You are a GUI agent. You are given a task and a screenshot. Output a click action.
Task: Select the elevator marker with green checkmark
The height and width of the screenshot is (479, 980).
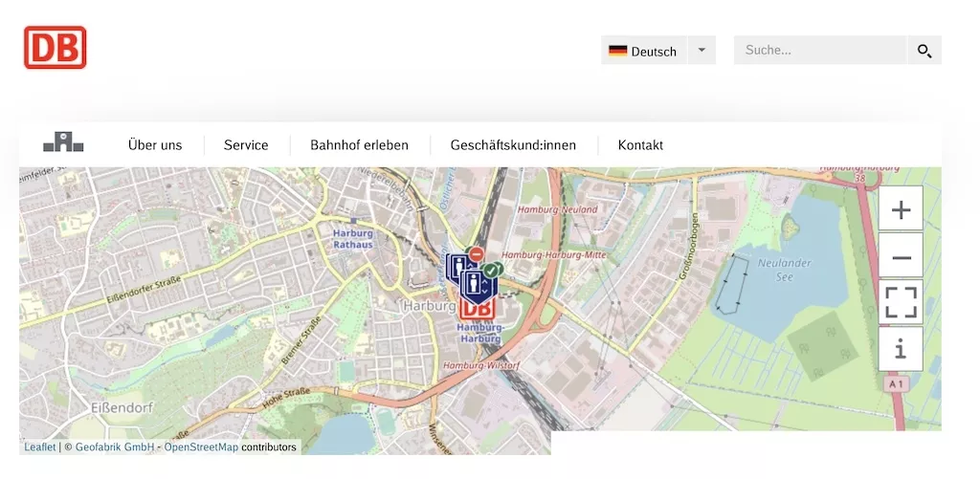tap(480, 284)
